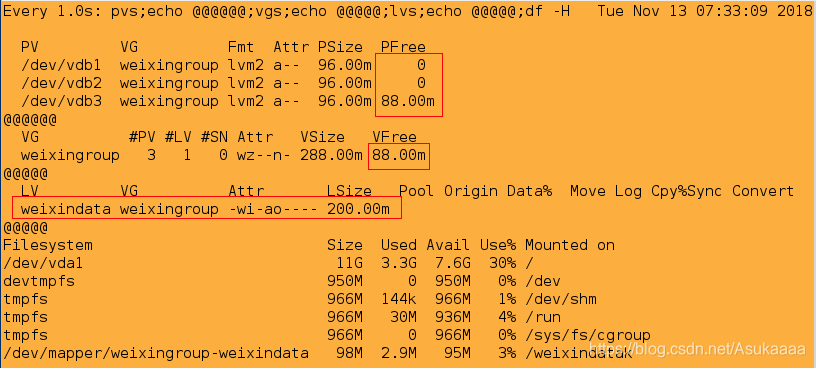Select filesystem '/dev/vda1'
Screen dimensions: 816x368
(x=43, y=263)
